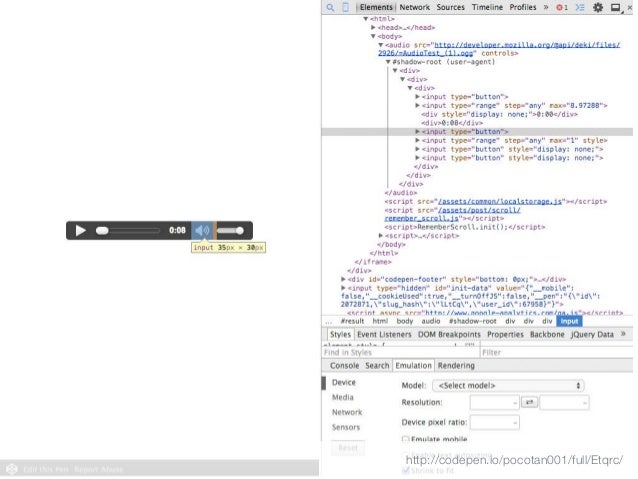Click Edit this Pen footer link

tap(46, 469)
